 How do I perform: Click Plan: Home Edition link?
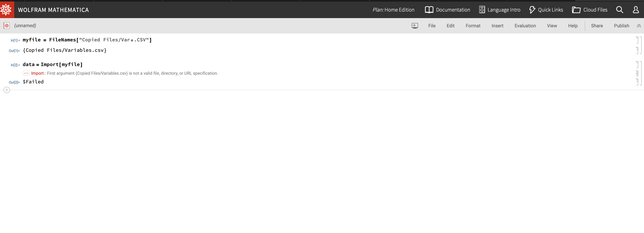point(393,10)
